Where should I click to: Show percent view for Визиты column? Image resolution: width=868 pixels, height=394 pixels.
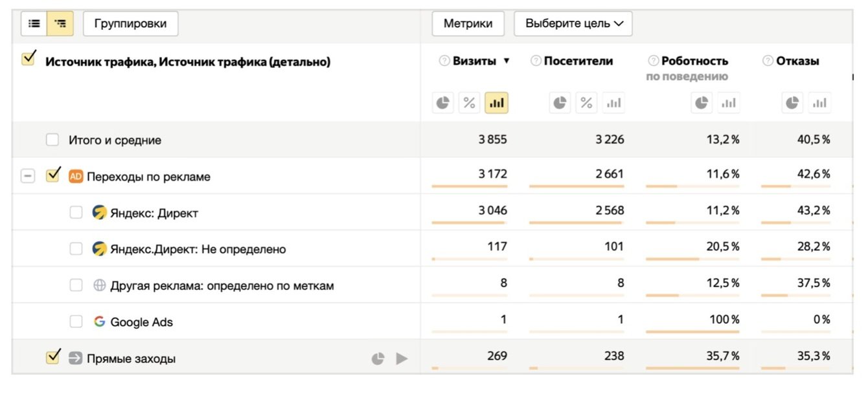click(470, 103)
